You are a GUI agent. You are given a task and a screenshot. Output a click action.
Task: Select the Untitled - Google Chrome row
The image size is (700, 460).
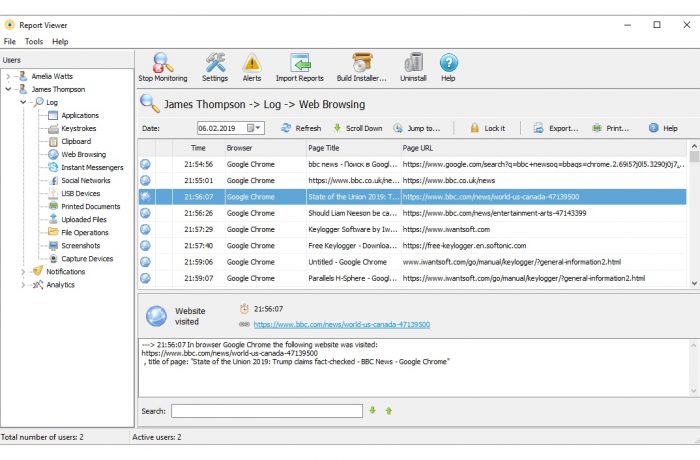click(x=412, y=262)
